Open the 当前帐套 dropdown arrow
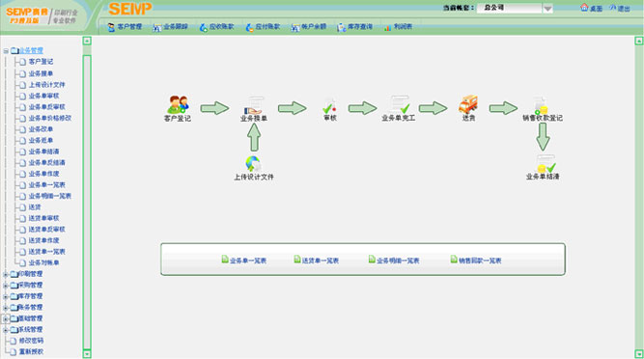This screenshot has height=359, width=644. [x=547, y=9]
